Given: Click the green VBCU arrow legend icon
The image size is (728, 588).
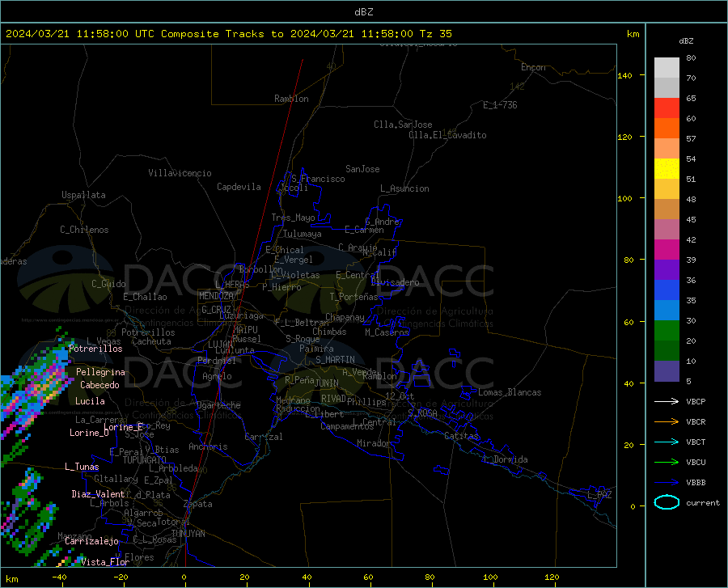Looking at the screenshot, I should tap(667, 462).
